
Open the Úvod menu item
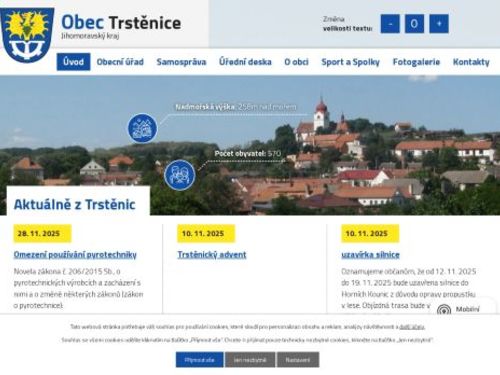click(x=73, y=62)
